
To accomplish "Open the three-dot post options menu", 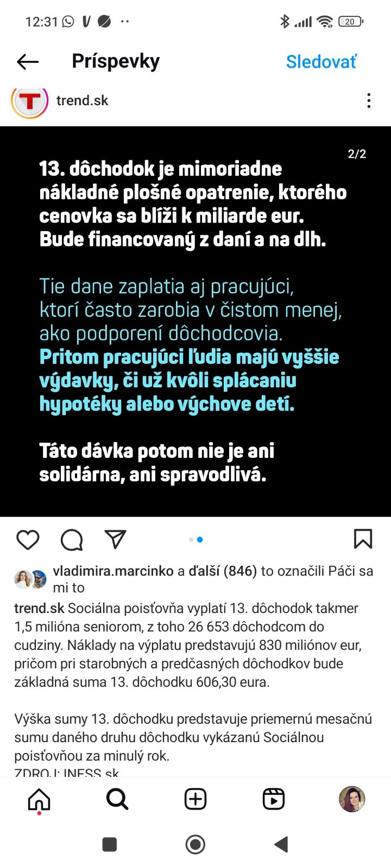I will click(369, 100).
